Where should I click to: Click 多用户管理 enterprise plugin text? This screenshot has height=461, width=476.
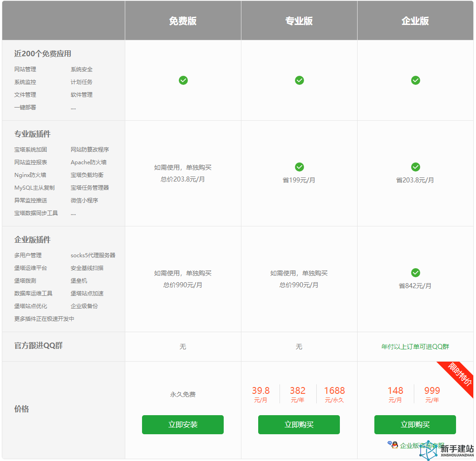28,255
